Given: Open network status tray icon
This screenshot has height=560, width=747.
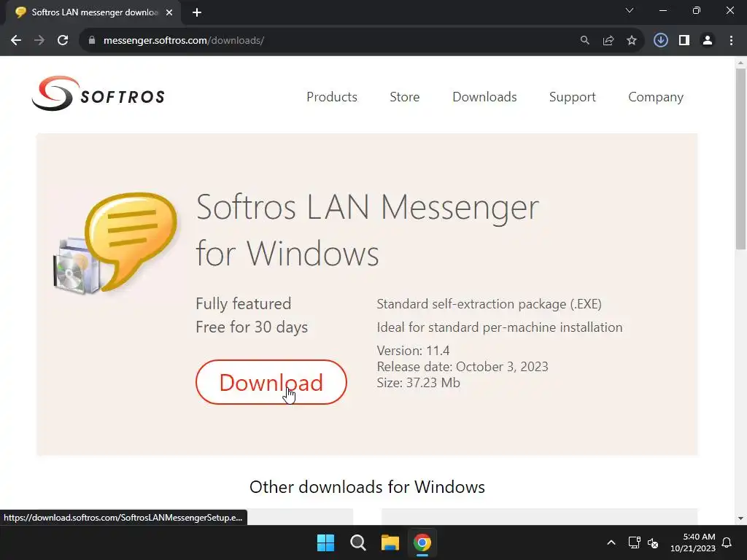Looking at the screenshot, I should pyautogui.click(x=634, y=542).
